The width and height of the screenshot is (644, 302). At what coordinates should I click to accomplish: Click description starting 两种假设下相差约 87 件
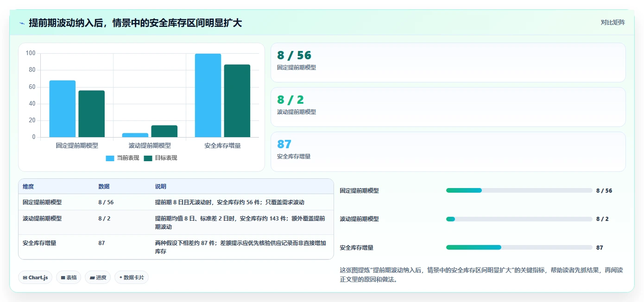pyautogui.click(x=240, y=247)
